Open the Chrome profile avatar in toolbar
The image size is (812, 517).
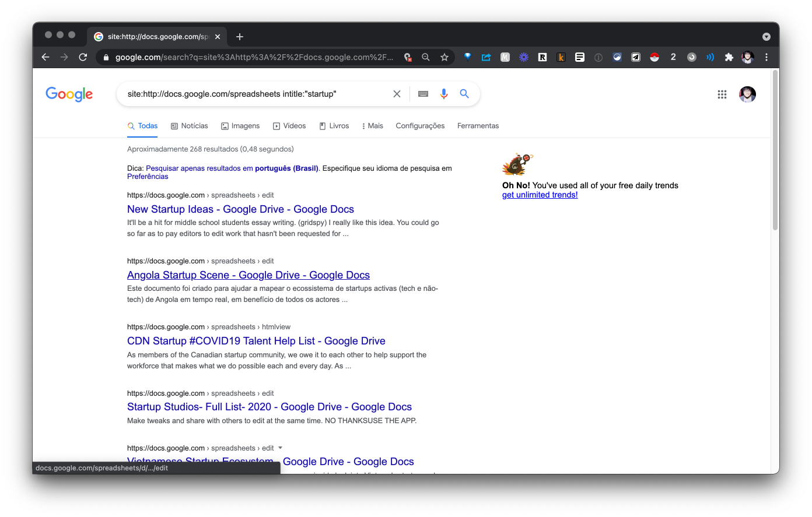747,57
